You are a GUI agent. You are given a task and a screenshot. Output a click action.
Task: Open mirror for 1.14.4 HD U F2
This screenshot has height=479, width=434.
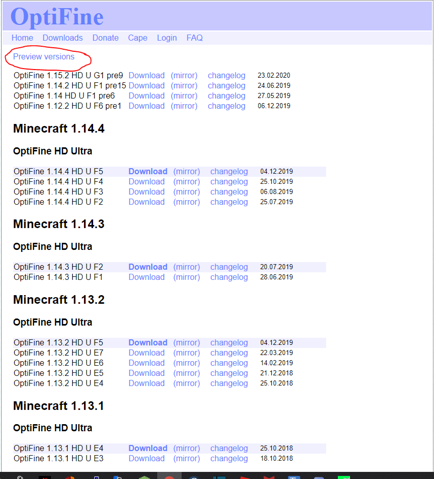pyautogui.click(x=187, y=202)
